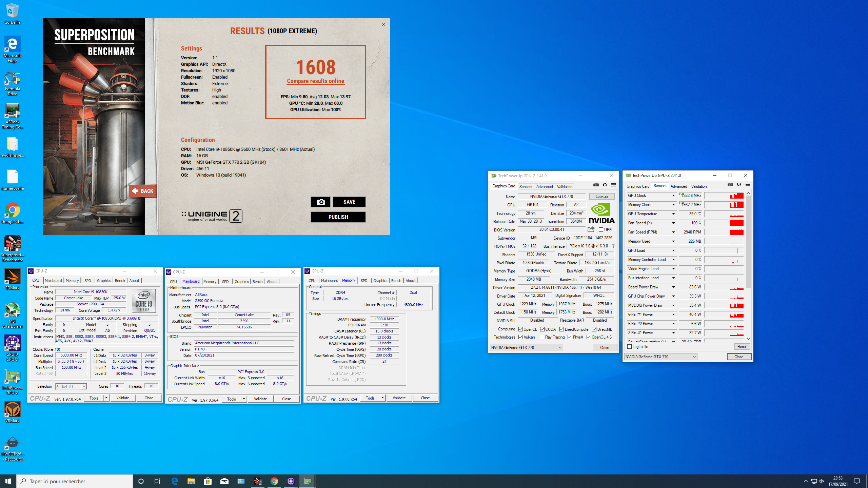Open Tools dropdown arrow in CPU-Z CPU window
Screen dimensions: 868x488
(x=106, y=398)
